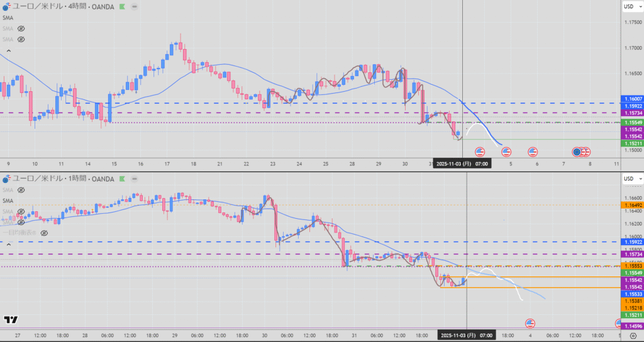
Task: Show the third SMA indicator in 4-hour chart
Action: click(x=21, y=39)
